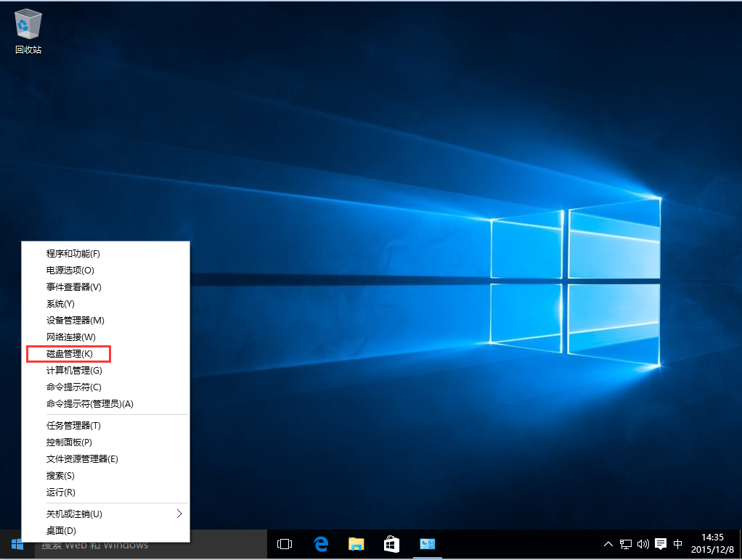Image resolution: width=742 pixels, height=560 pixels.
Task: Open the volume tray icon
Action: tap(643, 544)
